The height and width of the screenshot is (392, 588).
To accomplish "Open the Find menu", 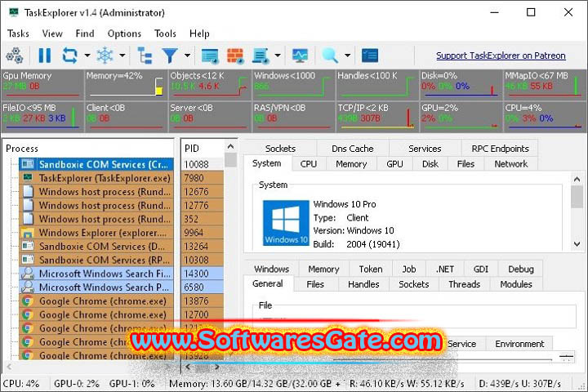I will [x=85, y=33].
